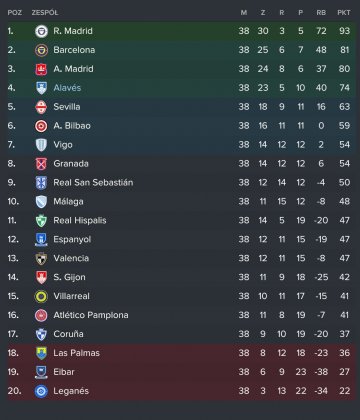Image resolution: width=360 pixels, height=420 pixels.
Task: Select the Alavés shield badge
Action: pos(41,88)
